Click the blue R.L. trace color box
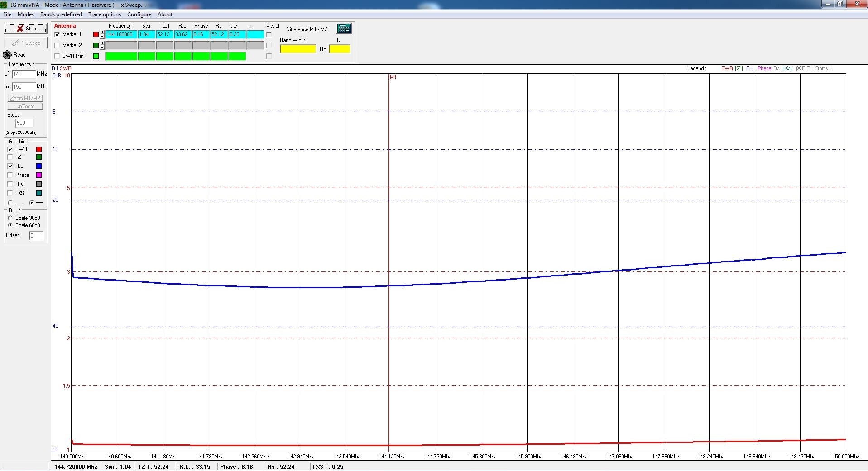The image size is (868, 471). [39, 166]
